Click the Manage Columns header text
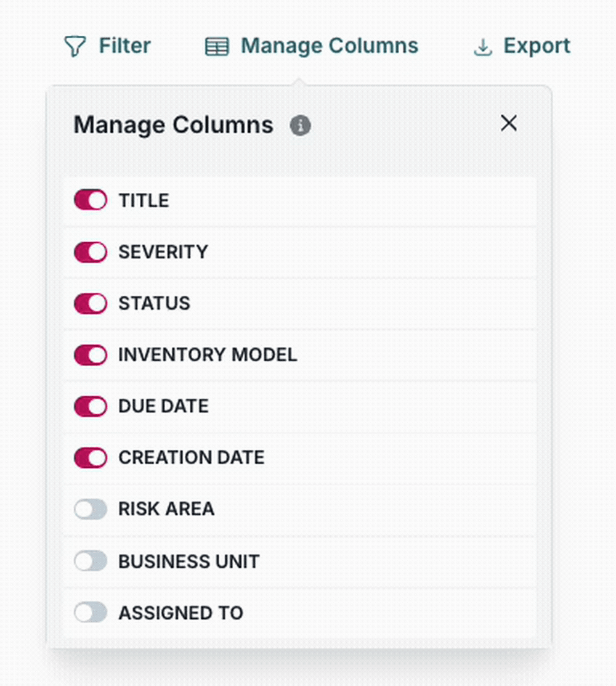The height and width of the screenshot is (686, 616). click(173, 125)
